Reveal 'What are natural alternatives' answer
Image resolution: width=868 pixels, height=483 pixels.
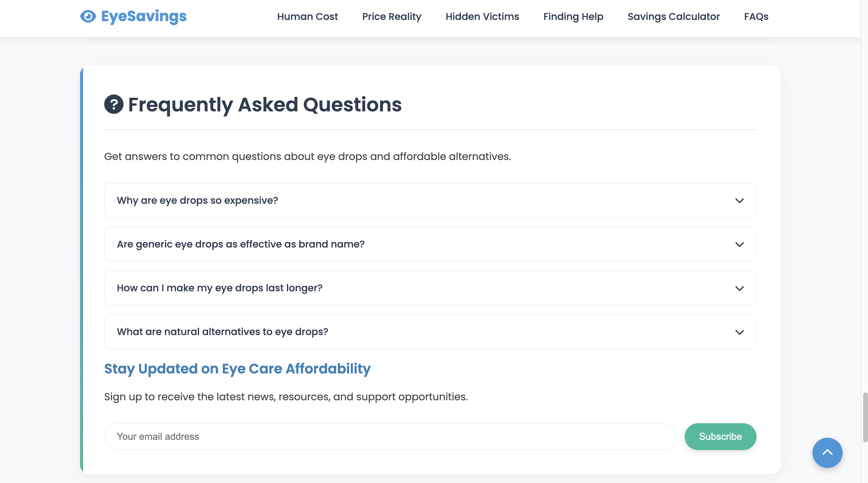pyautogui.click(x=222, y=332)
